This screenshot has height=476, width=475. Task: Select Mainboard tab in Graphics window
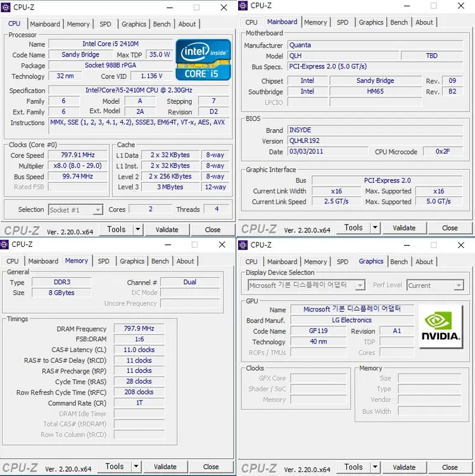[282, 261]
